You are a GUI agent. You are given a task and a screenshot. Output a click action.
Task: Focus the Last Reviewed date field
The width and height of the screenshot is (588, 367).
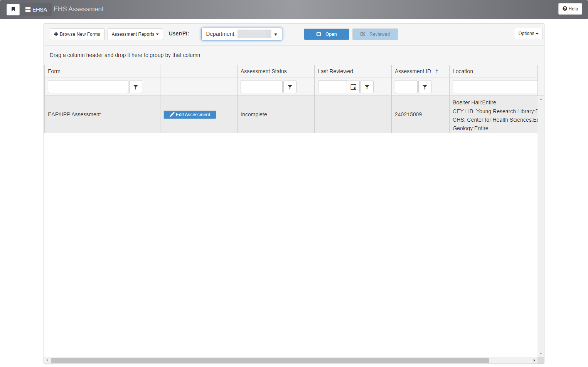click(332, 87)
